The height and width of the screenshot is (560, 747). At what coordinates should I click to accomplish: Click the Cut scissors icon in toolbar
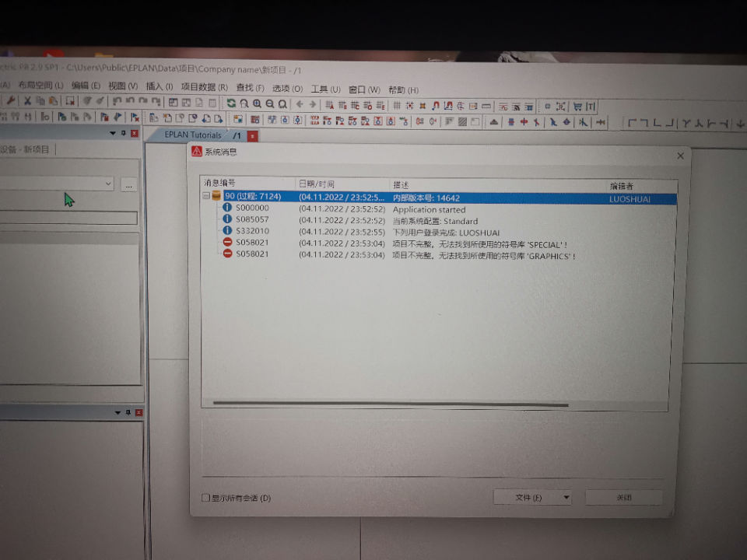click(27, 101)
